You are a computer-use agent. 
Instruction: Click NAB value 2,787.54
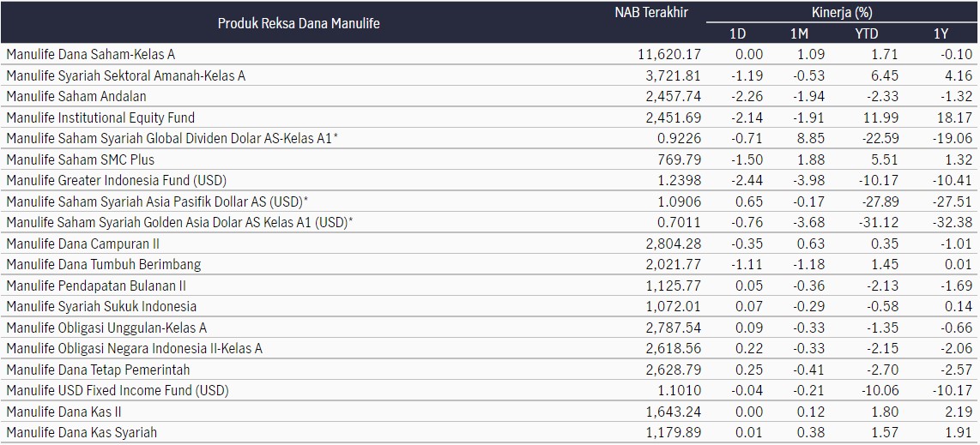(673, 328)
